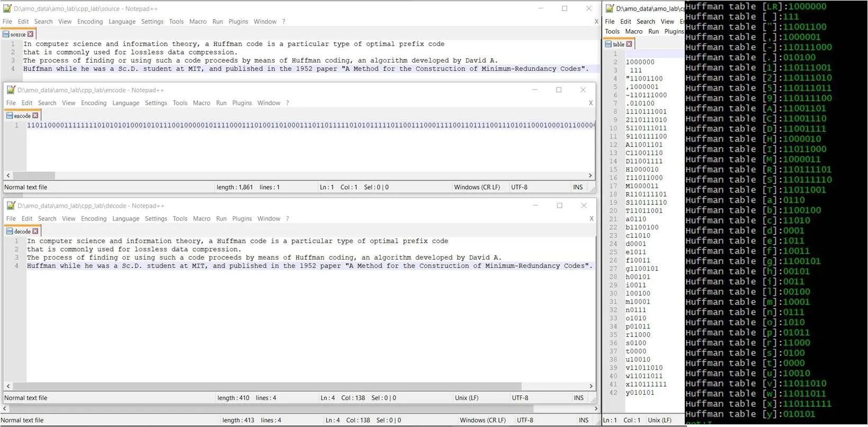Click the right scroll arrow in the encode window

tap(590, 175)
